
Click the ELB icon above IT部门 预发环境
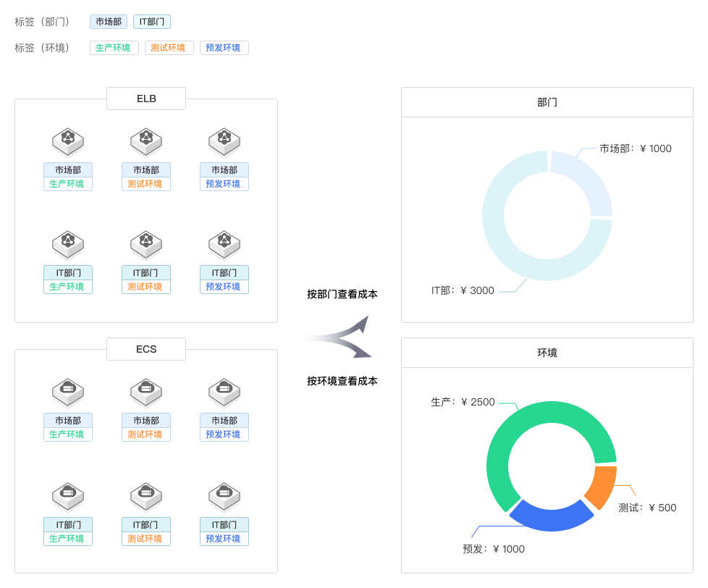coord(224,243)
